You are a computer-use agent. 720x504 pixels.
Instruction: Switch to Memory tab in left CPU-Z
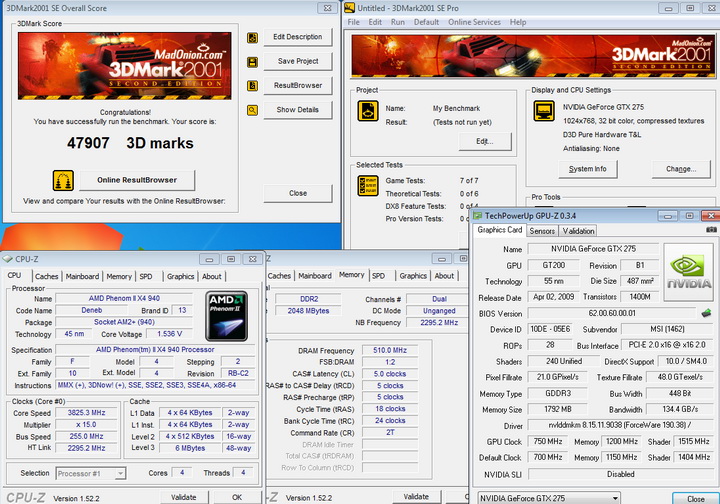pyautogui.click(x=119, y=276)
